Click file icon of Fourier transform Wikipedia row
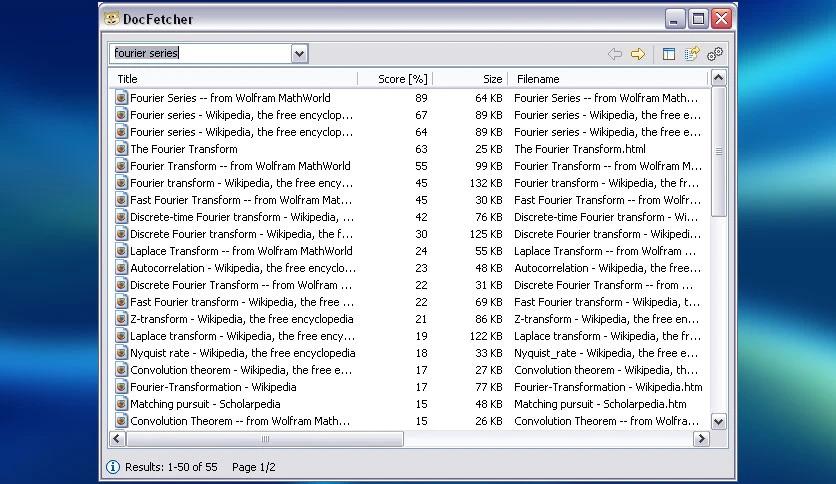This screenshot has height=484, width=836. tap(122, 183)
